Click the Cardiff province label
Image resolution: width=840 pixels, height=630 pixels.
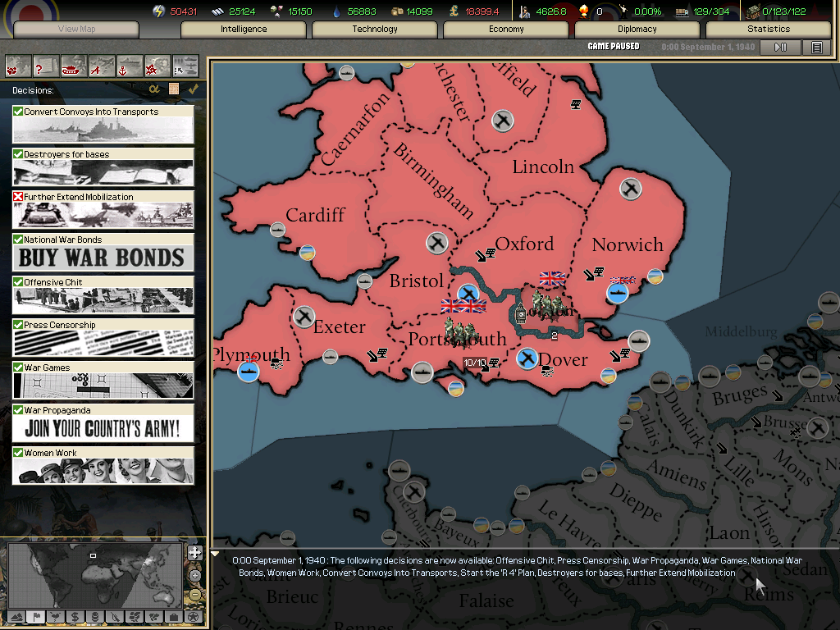coord(315,215)
